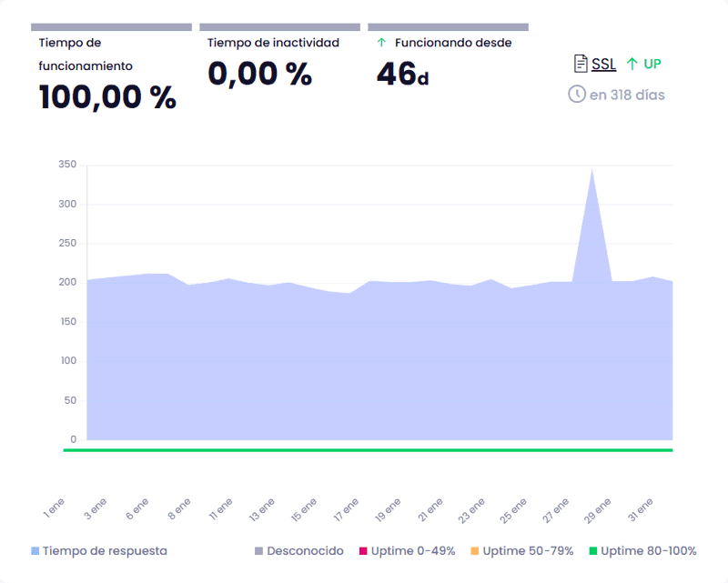Screen dimensions: 728x583
Task: Click the 100,00 % uptime value
Action: (x=107, y=97)
